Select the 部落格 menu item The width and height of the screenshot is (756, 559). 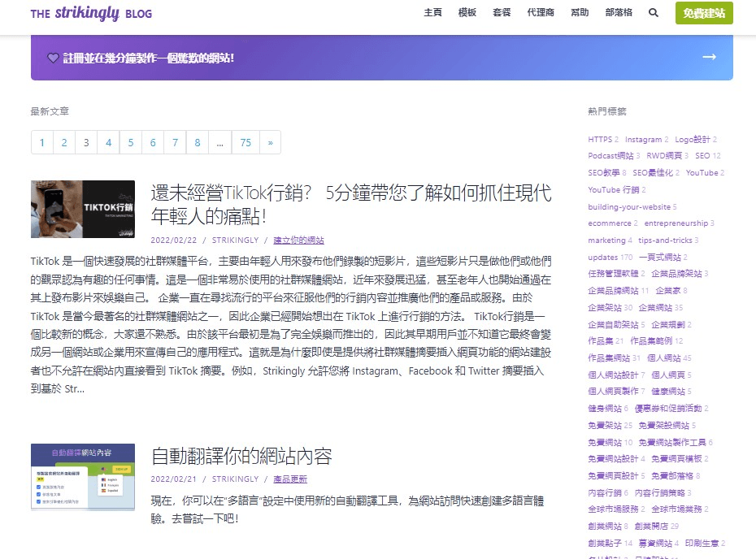coord(619,13)
